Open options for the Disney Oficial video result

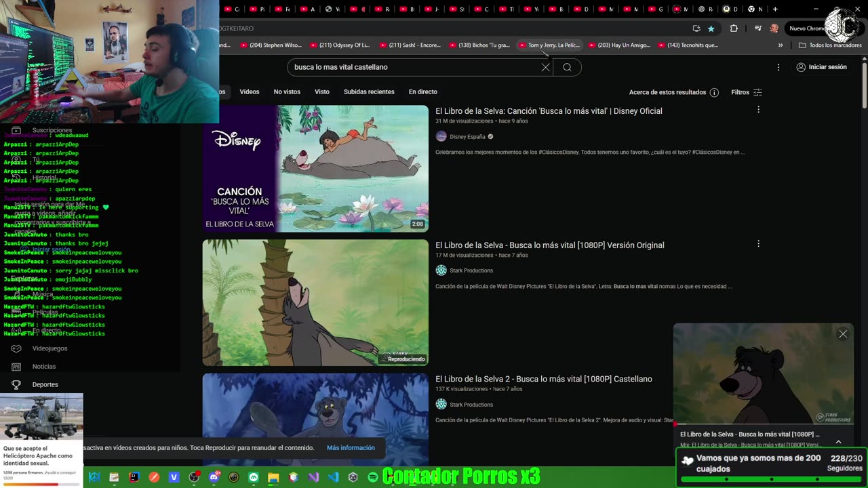coord(758,110)
